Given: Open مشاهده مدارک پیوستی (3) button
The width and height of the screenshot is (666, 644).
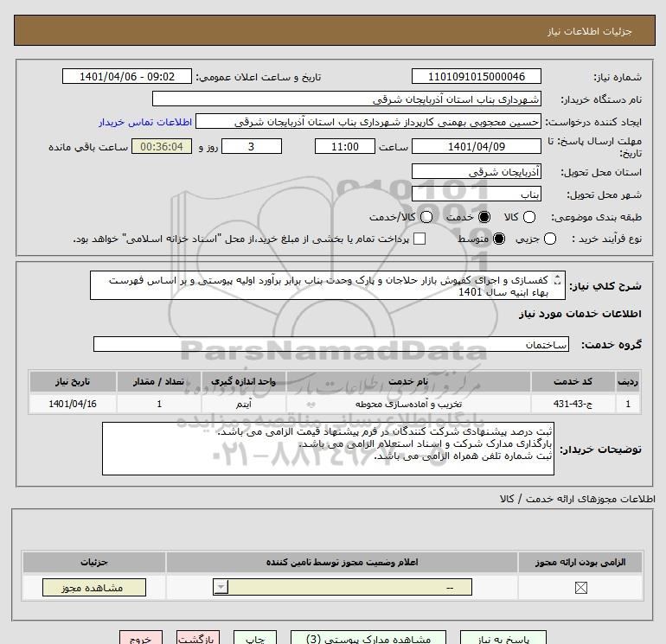Looking at the screenshot, I should [x=368, y=638].
